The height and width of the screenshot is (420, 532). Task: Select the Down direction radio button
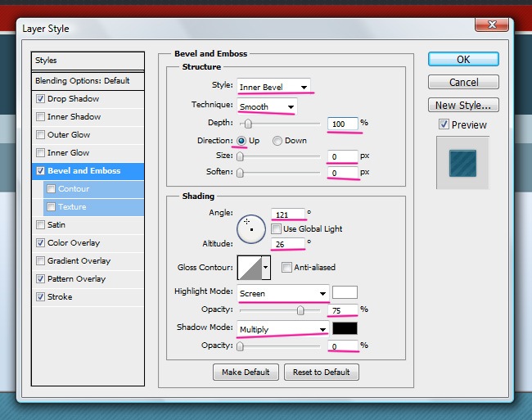277,141
